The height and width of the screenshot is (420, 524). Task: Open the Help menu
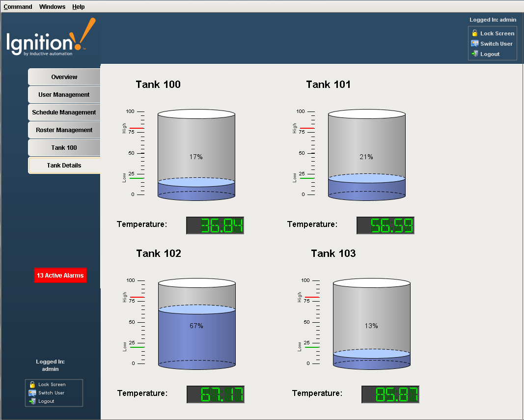pos(78,6)
